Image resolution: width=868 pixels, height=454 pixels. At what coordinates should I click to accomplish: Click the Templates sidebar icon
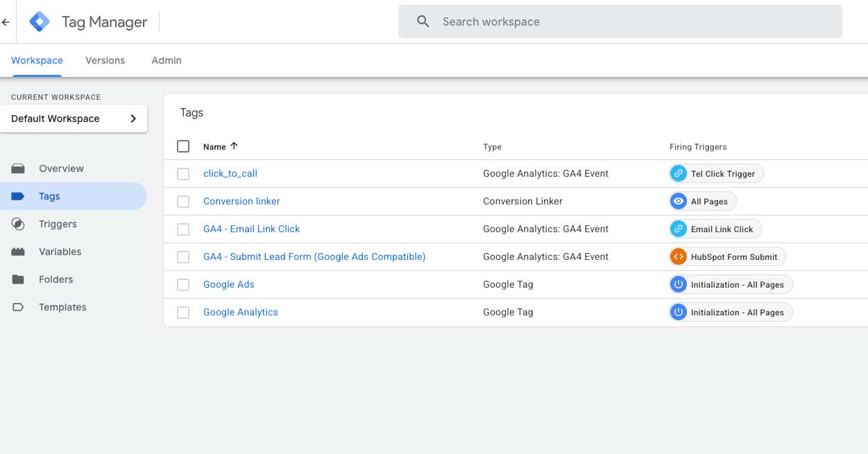point(18,307)
